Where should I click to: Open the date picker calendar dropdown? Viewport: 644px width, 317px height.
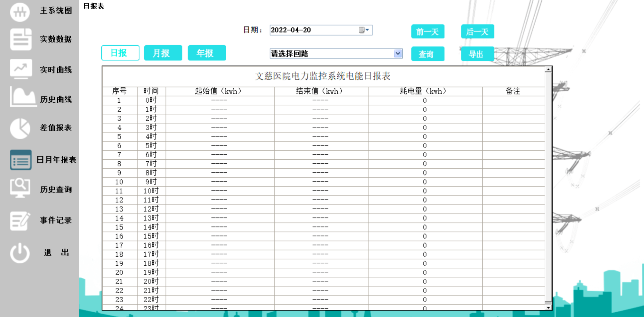364,30
